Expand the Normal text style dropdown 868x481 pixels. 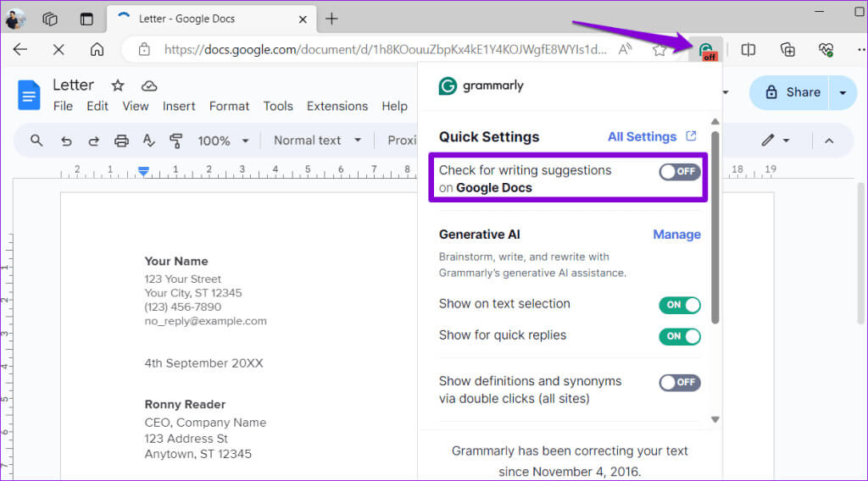click(317, 141)
